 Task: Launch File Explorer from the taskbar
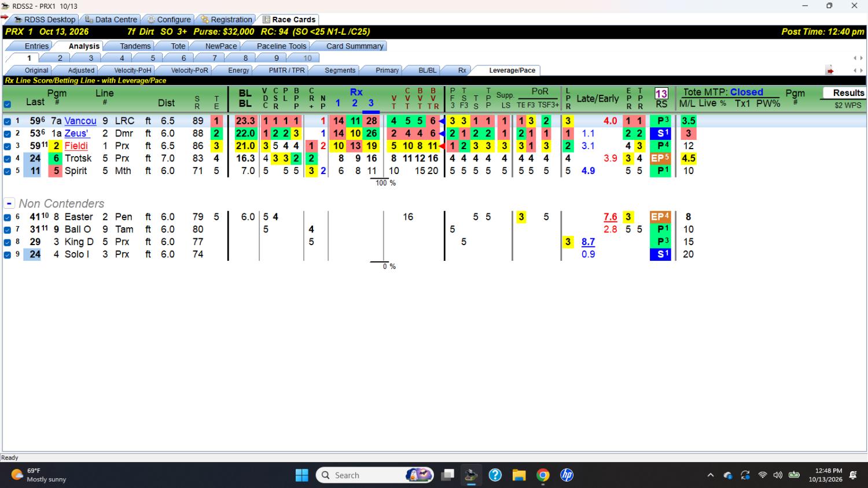pos(519,475)
